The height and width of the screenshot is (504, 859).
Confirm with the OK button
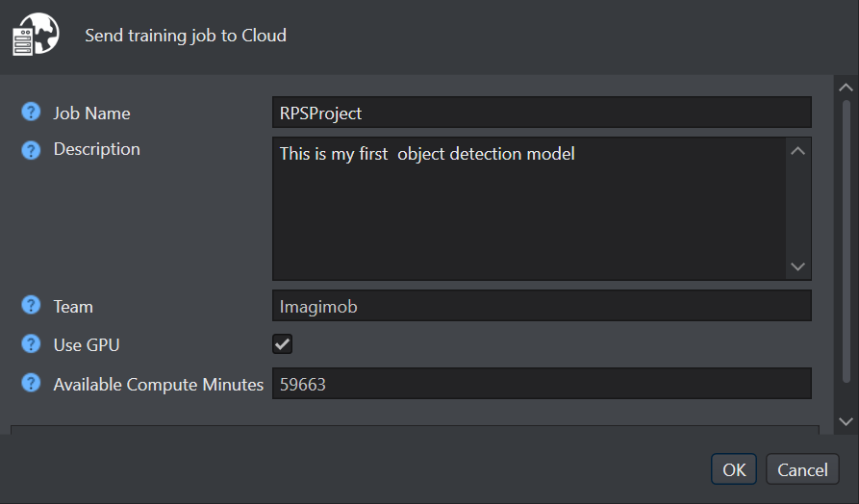click(734, 469)
